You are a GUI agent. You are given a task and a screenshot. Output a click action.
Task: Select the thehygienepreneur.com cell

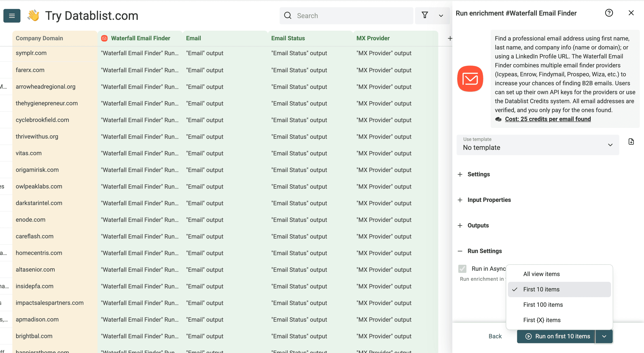(x=55, y=103)
